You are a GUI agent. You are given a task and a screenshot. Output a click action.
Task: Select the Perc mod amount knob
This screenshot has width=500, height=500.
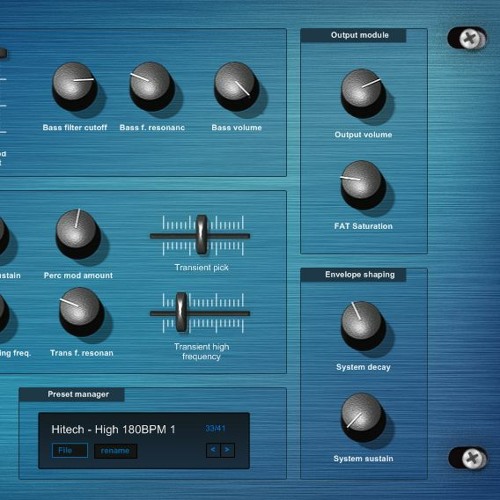pos(78,234)
